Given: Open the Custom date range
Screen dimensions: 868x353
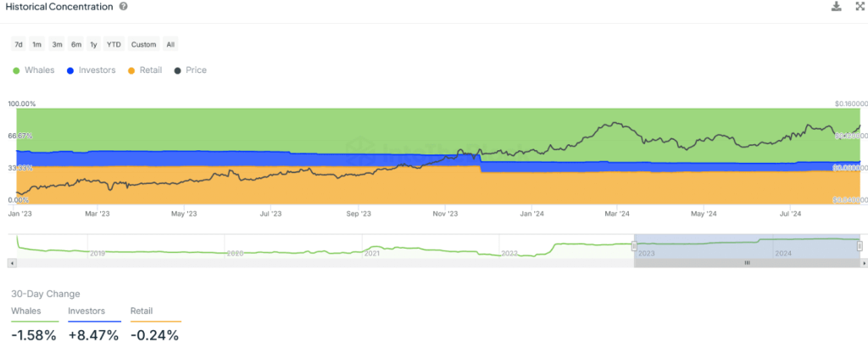Looking at the screenshot, I should click(144, 44).
